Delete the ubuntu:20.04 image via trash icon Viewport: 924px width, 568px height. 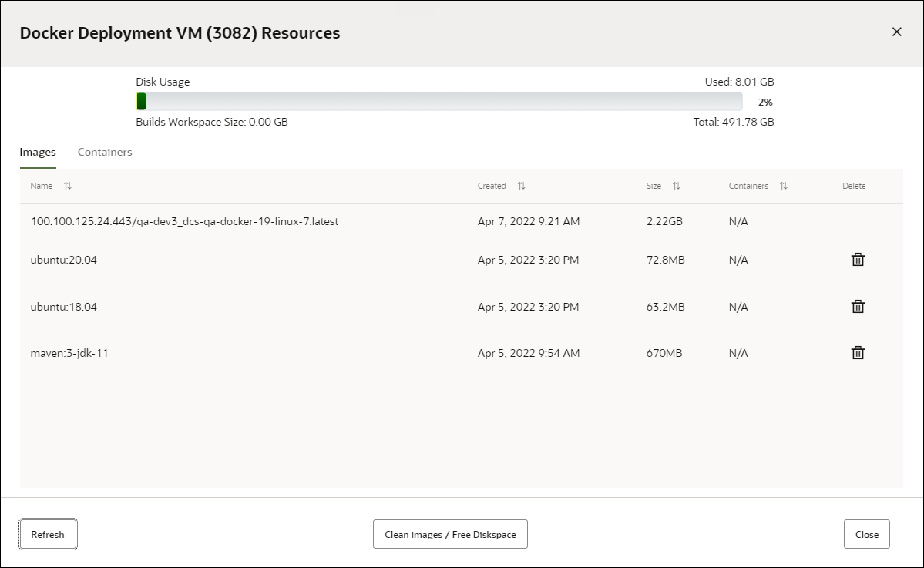point(858,260)
